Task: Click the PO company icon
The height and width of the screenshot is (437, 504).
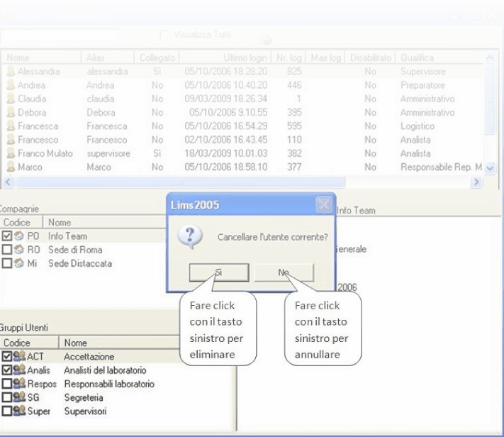Action: [x=19, y=236]
